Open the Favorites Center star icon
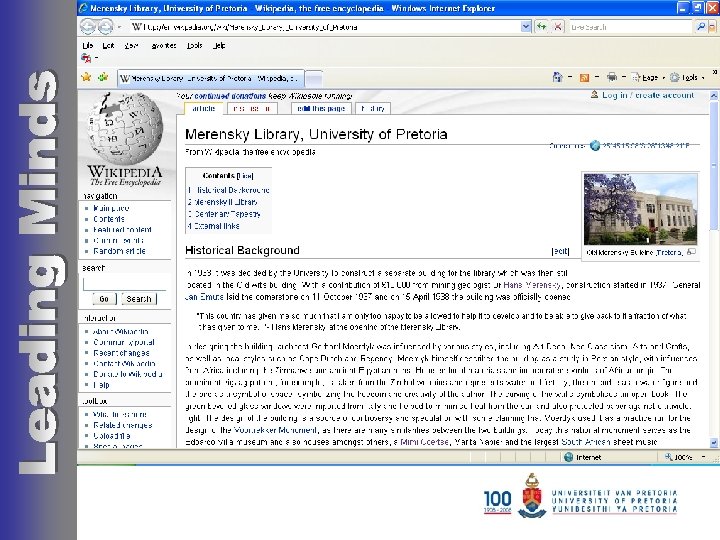Screen dimensions: 720x540 (x=86, y=77)
